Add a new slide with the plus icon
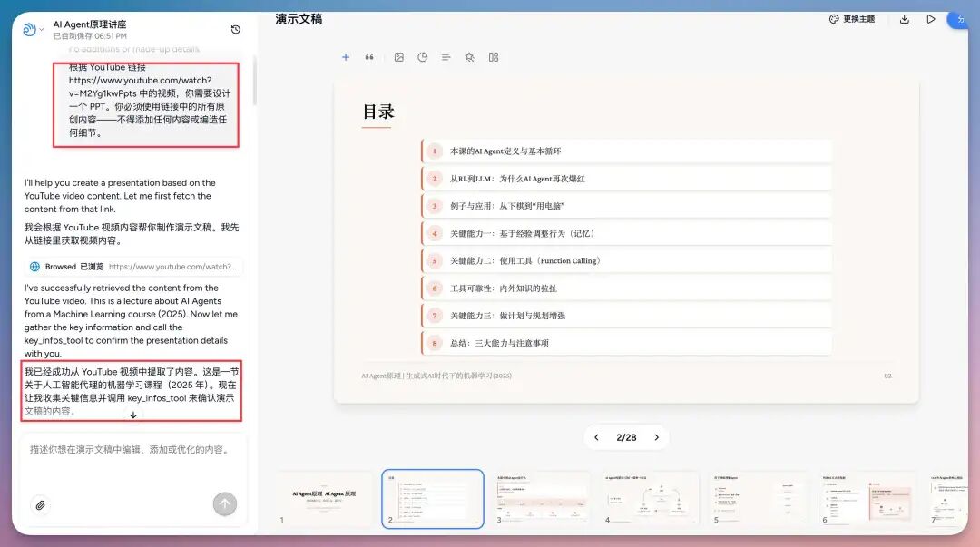The height and width of the screenshot is (547, 980). tap(345, 56)
